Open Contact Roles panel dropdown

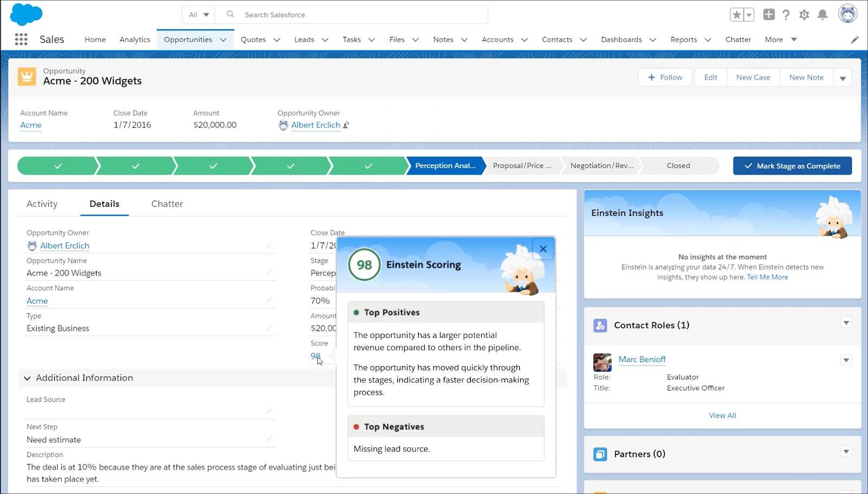[x=846, y=323]
